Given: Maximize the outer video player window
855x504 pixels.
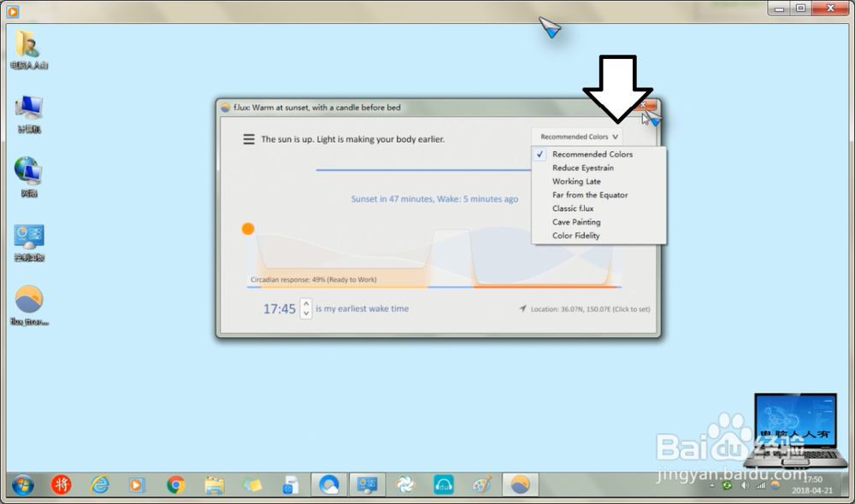Looking at the screenshot, I should coord(800,9).
